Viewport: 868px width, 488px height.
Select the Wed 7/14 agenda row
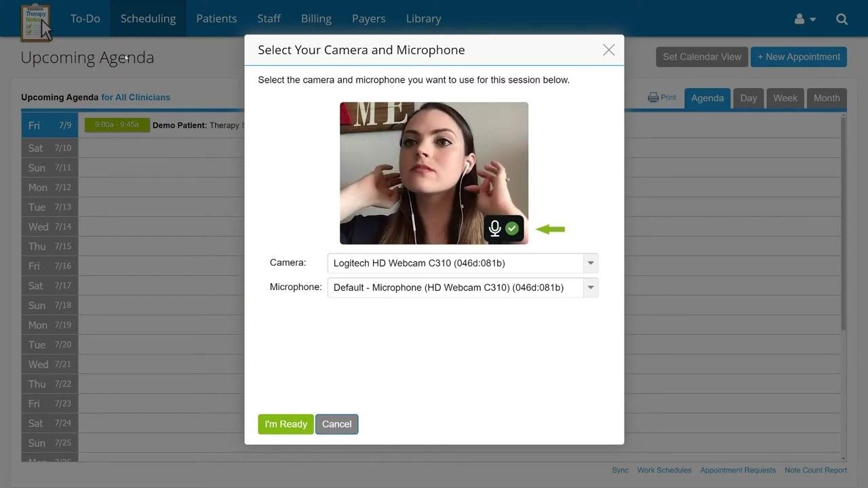(x=431, y=226)
